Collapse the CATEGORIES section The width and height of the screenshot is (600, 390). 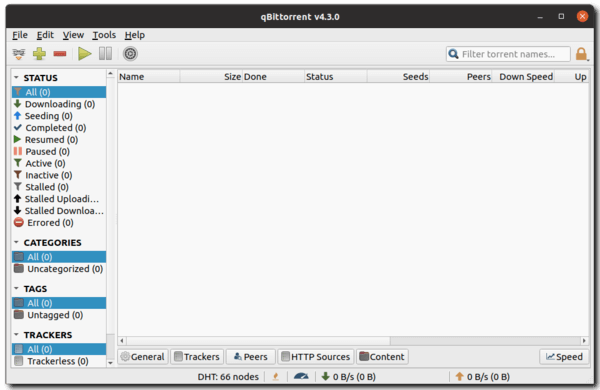[x=16, y=242]
